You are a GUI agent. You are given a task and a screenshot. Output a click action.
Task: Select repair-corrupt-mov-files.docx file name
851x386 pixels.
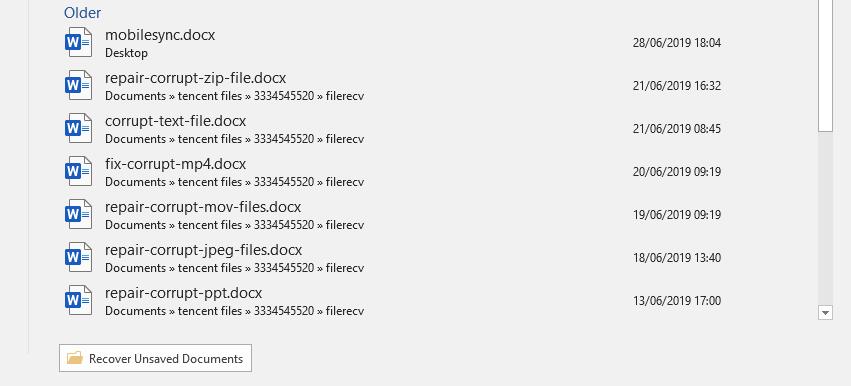(x=203, y=207)
